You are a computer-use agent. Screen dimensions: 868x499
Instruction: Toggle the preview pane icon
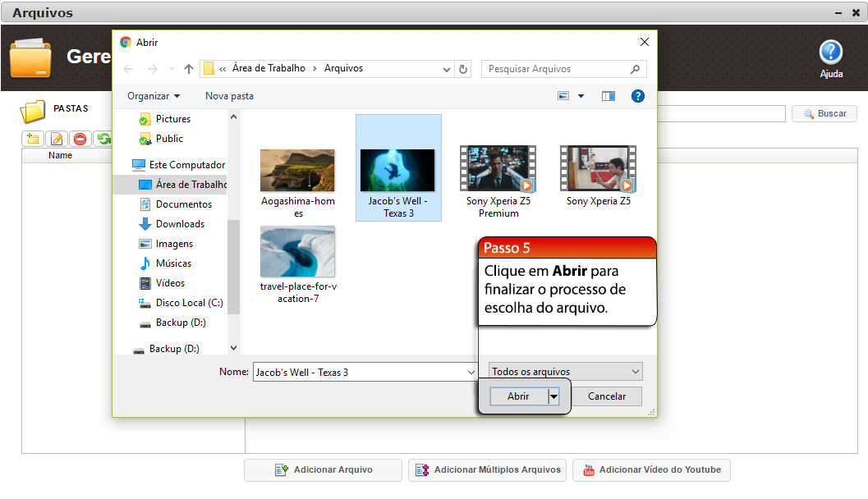(608, 96)
